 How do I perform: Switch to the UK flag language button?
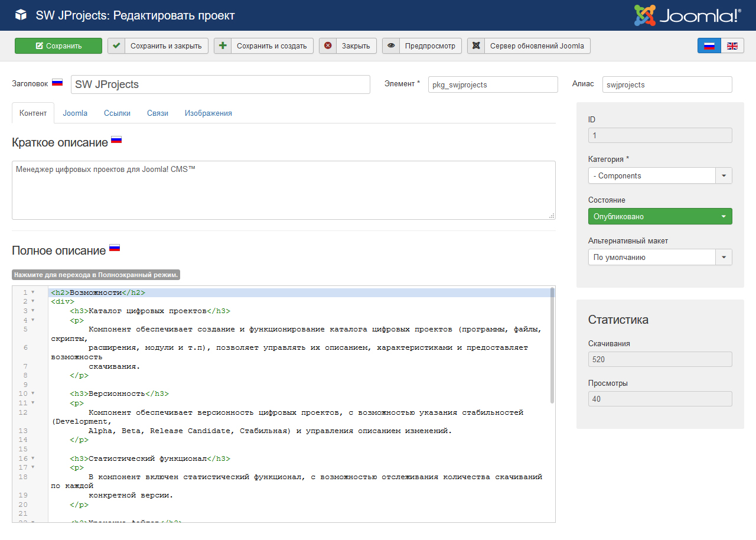coord(732,45)
